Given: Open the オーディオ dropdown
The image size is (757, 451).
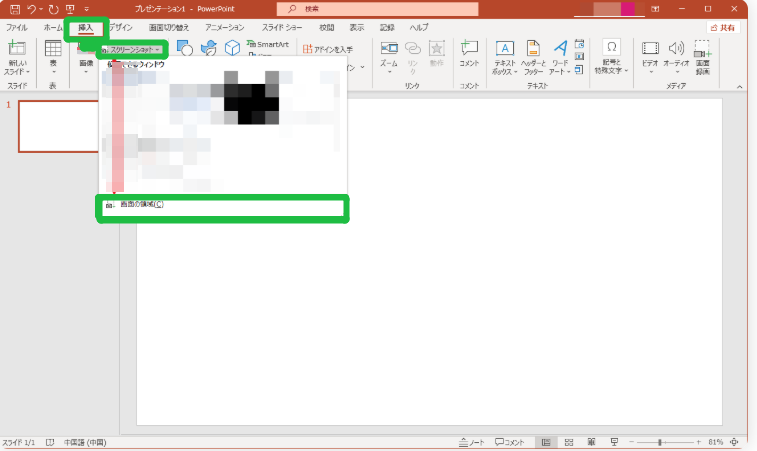Looking at the screenshot, I should coord(676,58).
